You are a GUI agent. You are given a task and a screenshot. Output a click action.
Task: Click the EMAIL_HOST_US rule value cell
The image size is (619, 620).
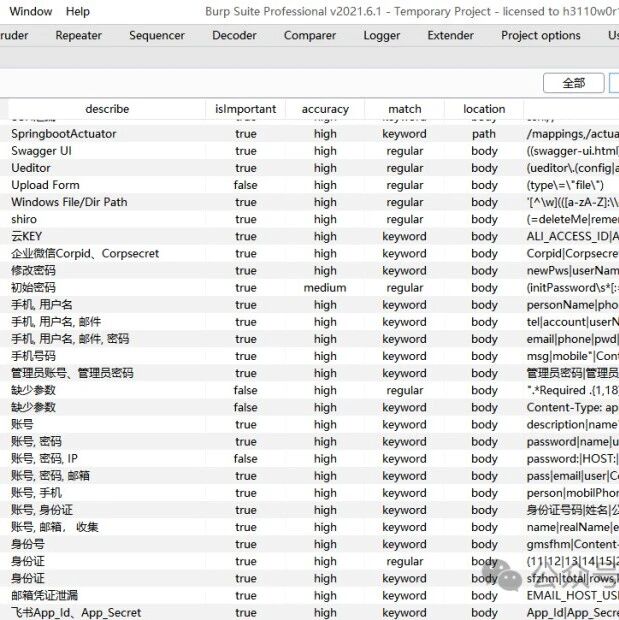(572, 595)
